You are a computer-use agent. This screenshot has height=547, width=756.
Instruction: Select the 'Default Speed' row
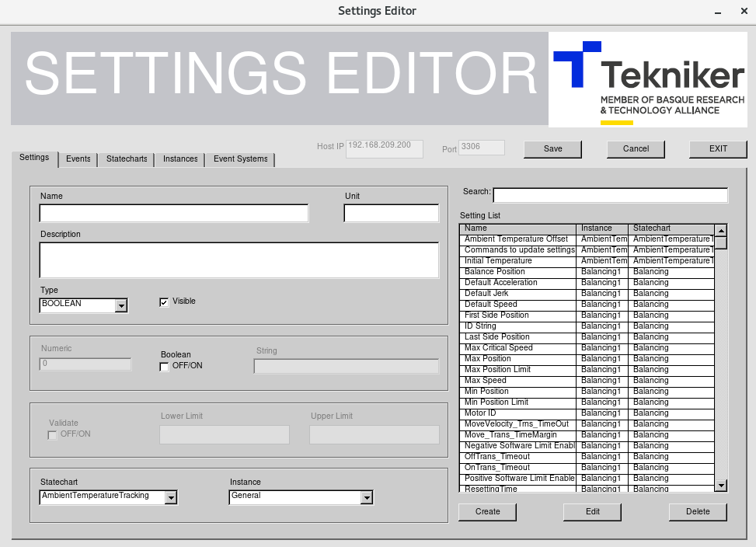[587, 305]
